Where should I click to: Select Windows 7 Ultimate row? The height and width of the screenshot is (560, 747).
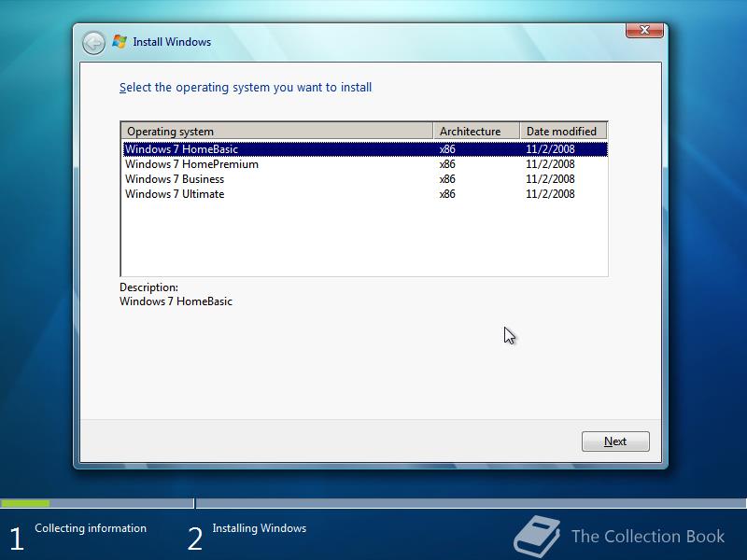pos(365,194)
